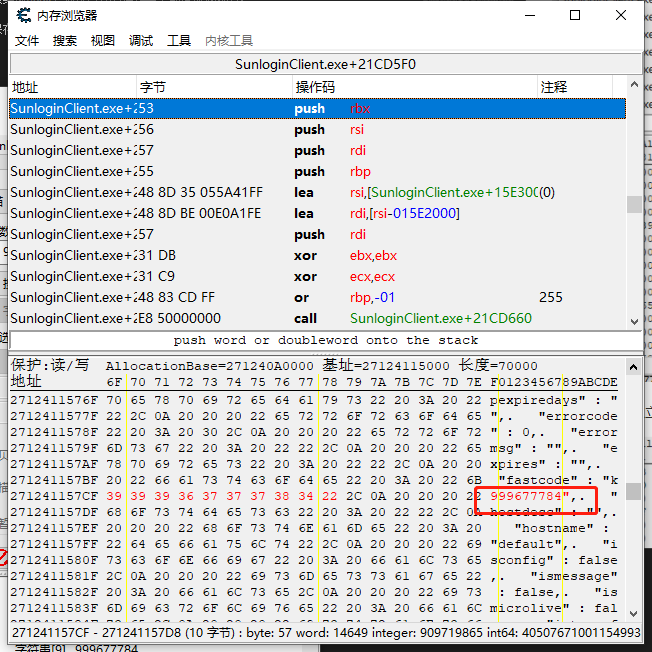Click the "errorcode ASCII text
Viewport: 652px width, 652px height.
tap(578, 416)
